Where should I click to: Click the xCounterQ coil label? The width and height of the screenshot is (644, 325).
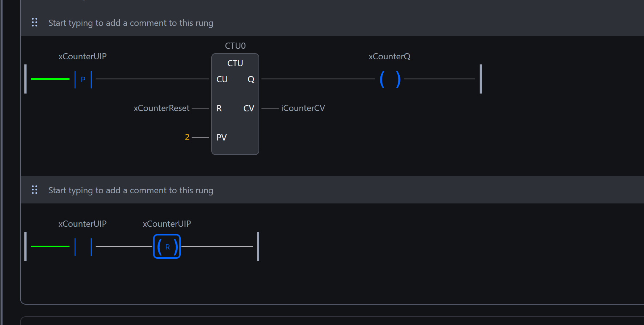[389, 56]
